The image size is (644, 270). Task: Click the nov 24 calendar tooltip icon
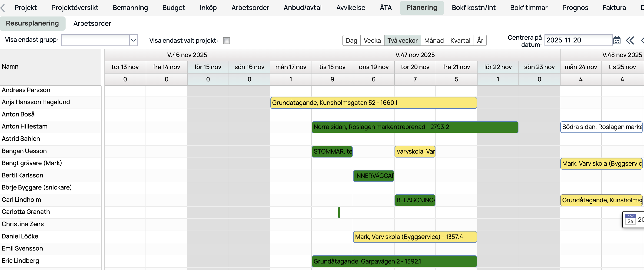630,219
